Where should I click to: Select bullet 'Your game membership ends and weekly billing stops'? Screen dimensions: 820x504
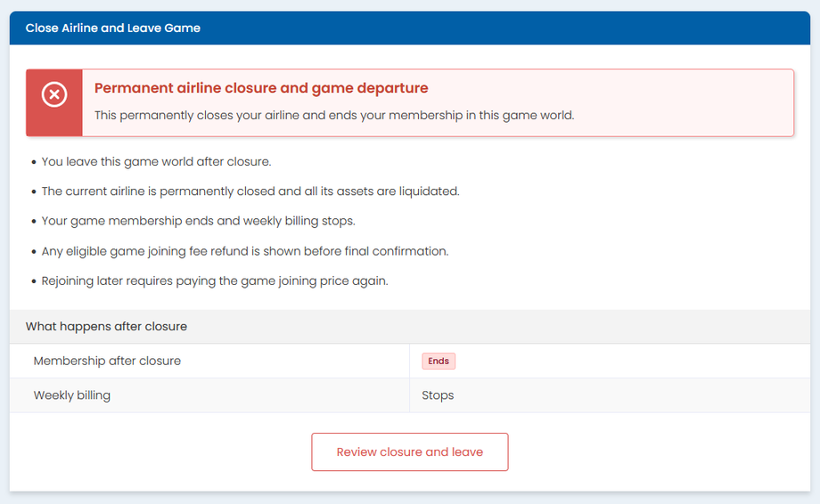tap(198, 221)
